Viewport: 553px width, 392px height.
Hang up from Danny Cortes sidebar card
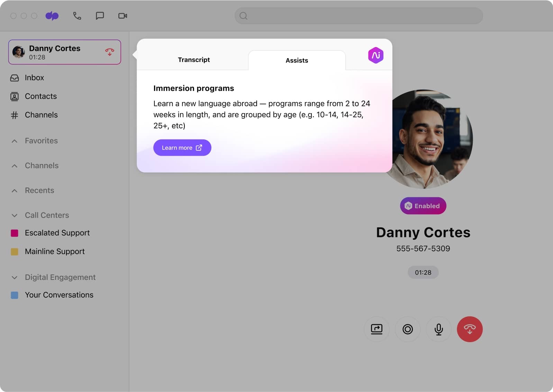pyautogui.click(x=110, y=52)
